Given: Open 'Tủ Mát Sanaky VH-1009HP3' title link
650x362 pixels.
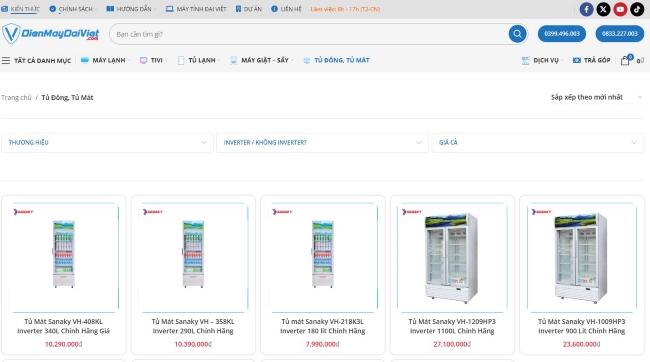Looking at the screenshot, I should click(582, 326).
